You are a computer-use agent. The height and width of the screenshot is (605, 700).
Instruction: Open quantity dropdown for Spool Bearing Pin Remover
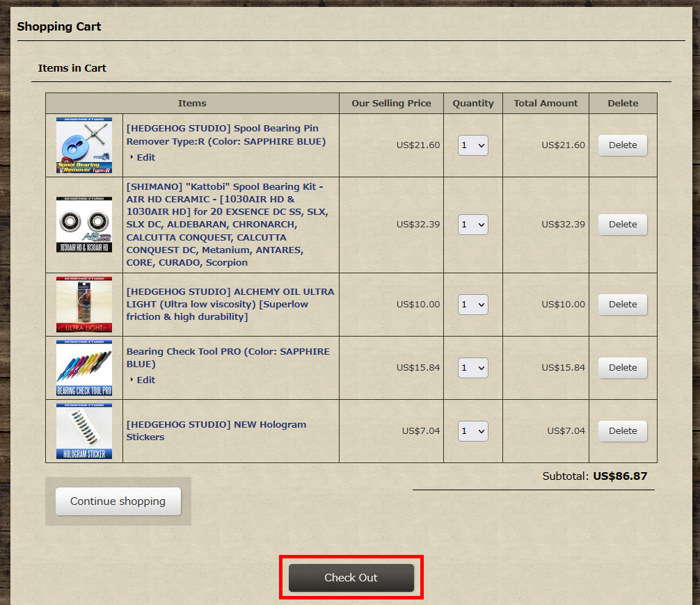[472, 145]
